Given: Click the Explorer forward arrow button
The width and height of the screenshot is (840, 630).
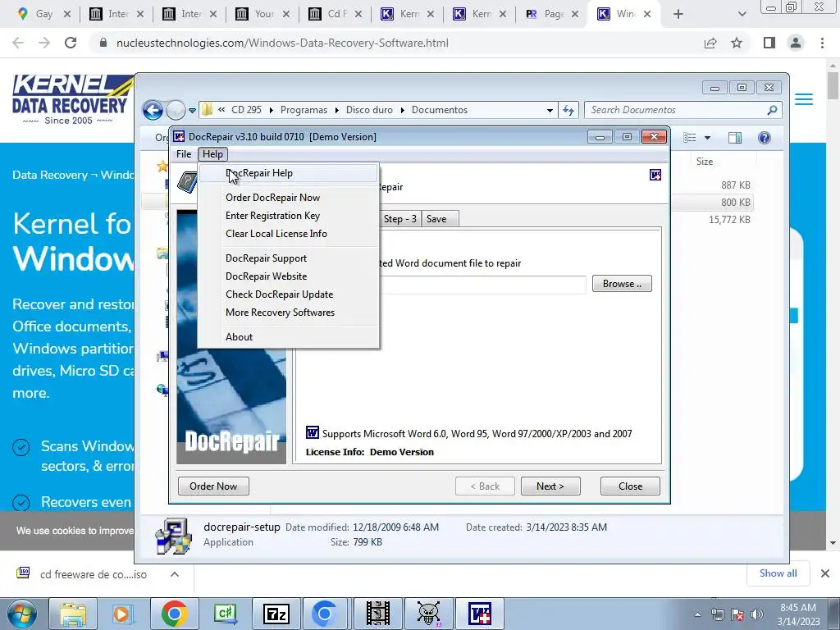Looking at the screenshot, I should [176, 111].
